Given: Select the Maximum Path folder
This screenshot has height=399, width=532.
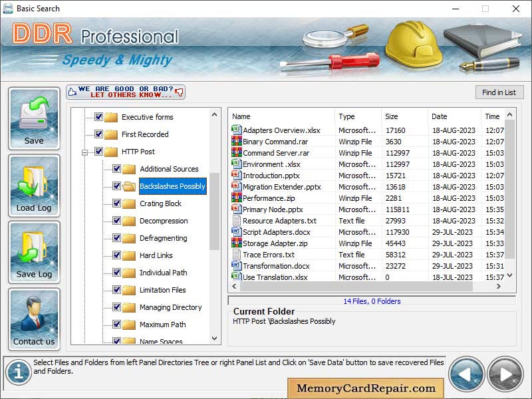Looking at the screenshot, I should click(162, 325).
